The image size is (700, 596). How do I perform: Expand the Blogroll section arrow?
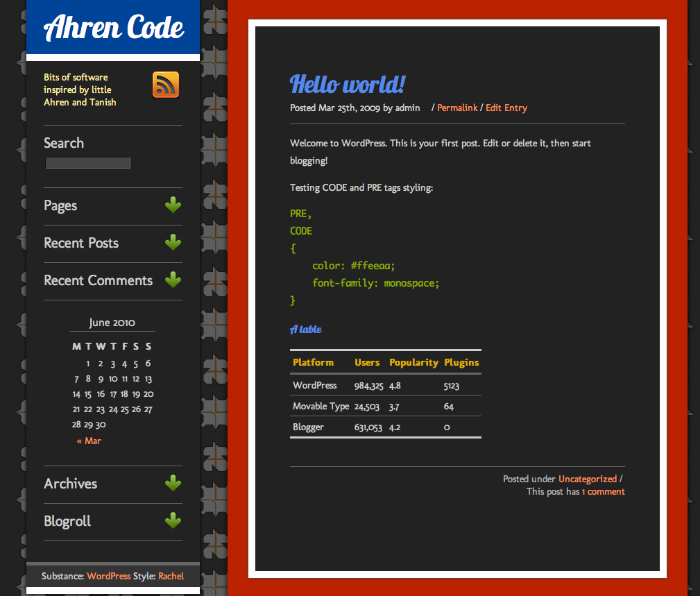point(173,520)
